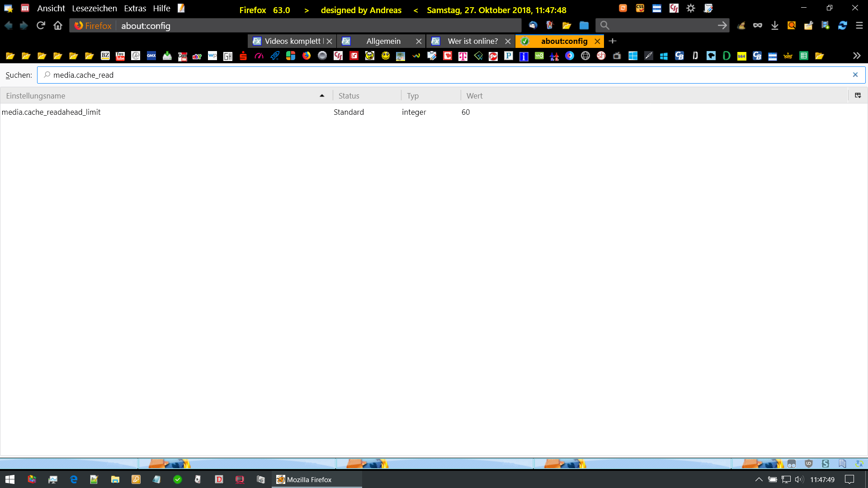
Task: Click the YouTube bookmark icon
Action: 120,56
